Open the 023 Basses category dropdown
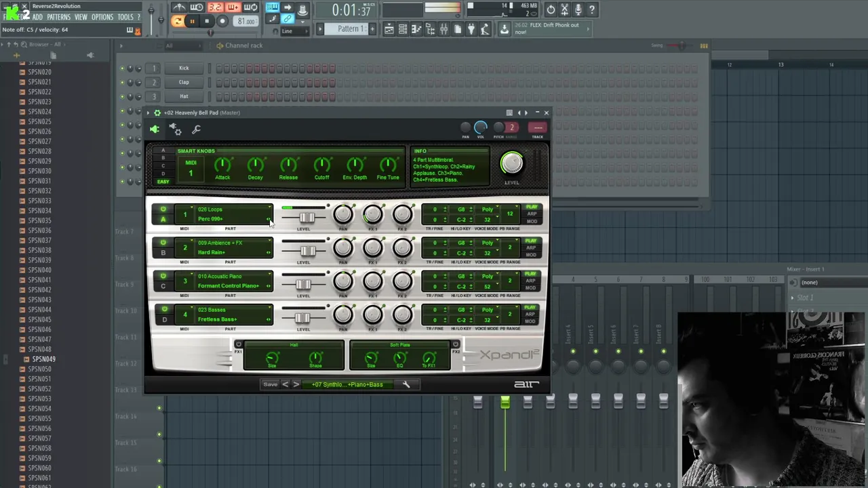The image size is (868, 488). pyautogui.click(x=234, y=310)
